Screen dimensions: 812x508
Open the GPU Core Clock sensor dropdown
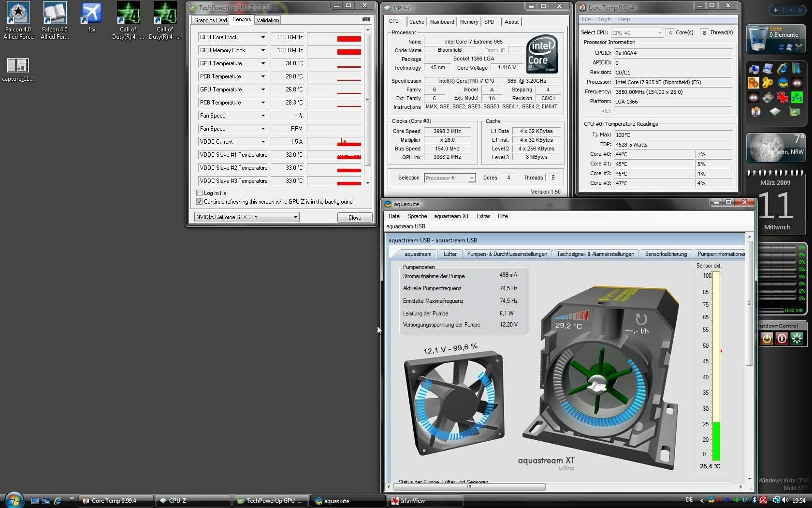[x=263, y=37]
